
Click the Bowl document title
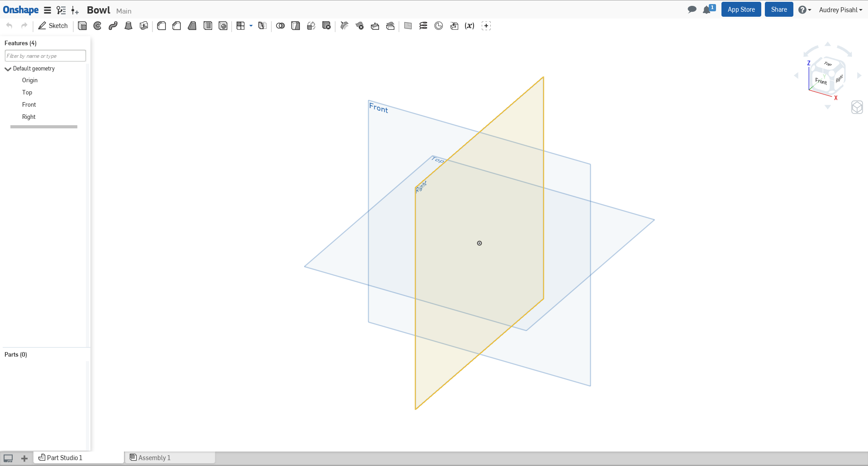click(99, 10)
